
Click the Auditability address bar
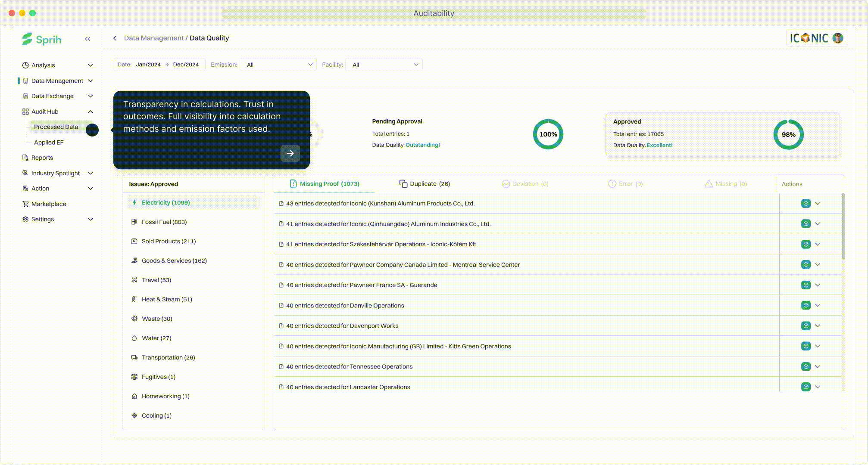pyautogui.click(x=434, y=13)
